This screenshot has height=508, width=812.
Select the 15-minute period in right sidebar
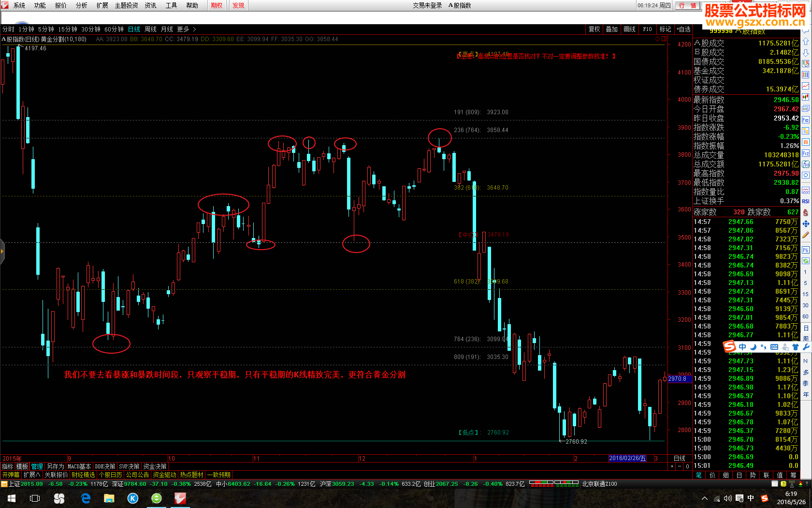click(806, 294)
